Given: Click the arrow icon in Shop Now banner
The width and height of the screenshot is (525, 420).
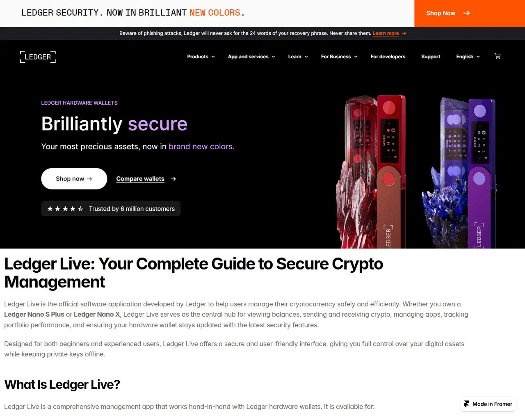Looking at the screenshot, I should tap(467, 13).
